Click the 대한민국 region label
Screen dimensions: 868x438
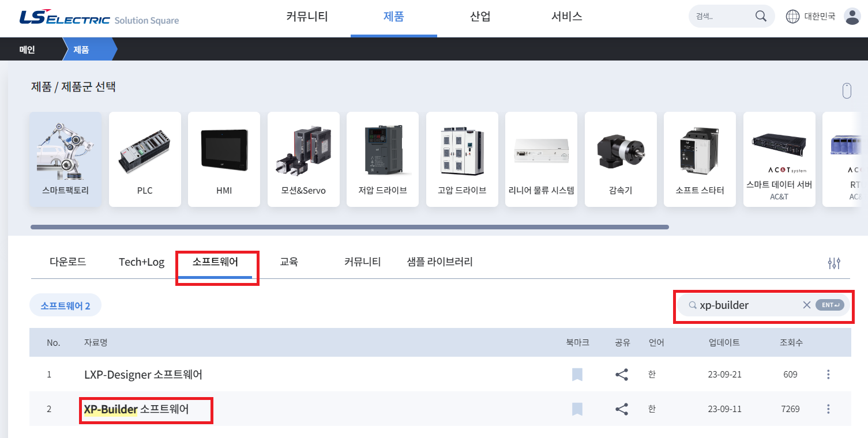pos(820,16)
